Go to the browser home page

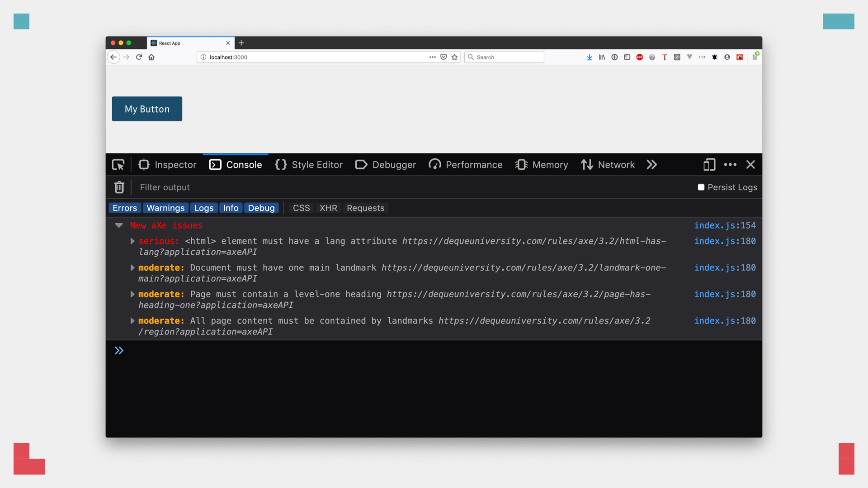pyautogui.click(x=151, y=57)
